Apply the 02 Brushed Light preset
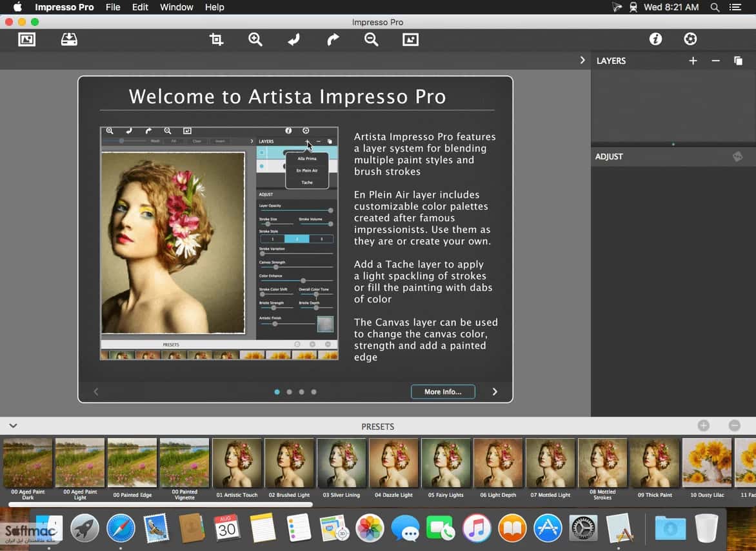This screenshot has height=551, width=756. point(289,468)
